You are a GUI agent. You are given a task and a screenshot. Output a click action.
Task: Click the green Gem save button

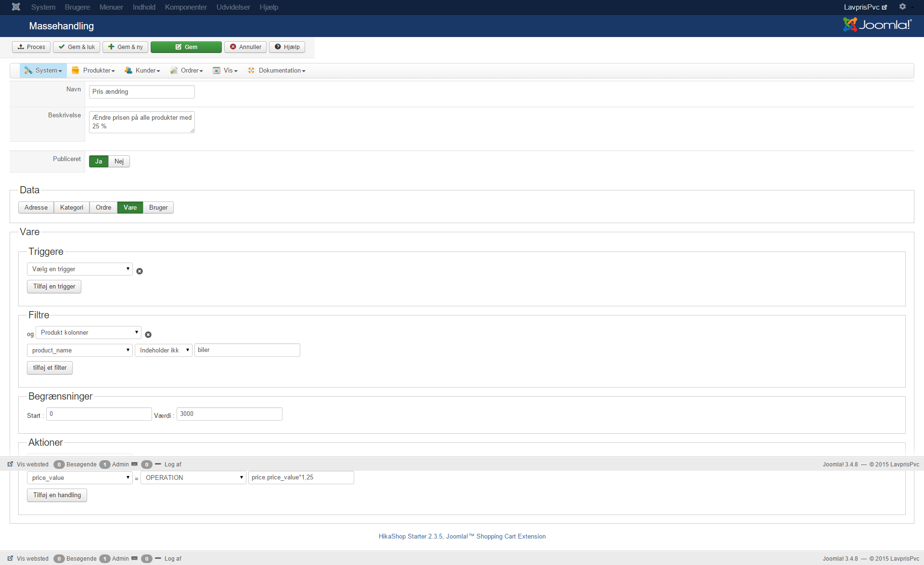(x=186, y=47)
